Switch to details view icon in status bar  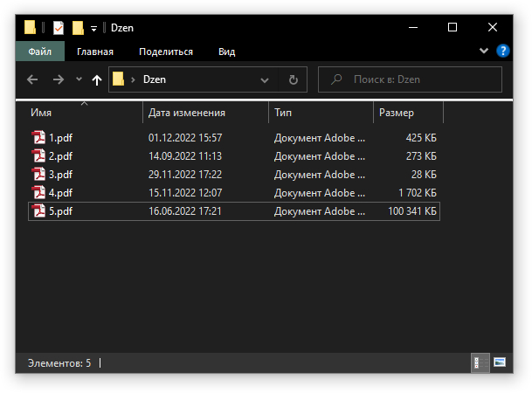pyautogui.click(x=480, y=362)
